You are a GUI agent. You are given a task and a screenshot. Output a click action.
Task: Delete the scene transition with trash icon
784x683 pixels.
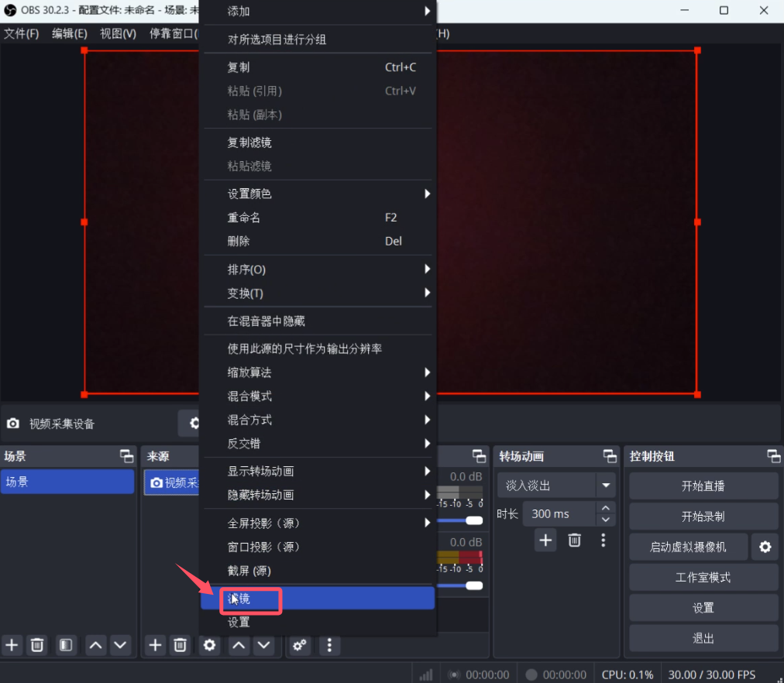point(574,540)
